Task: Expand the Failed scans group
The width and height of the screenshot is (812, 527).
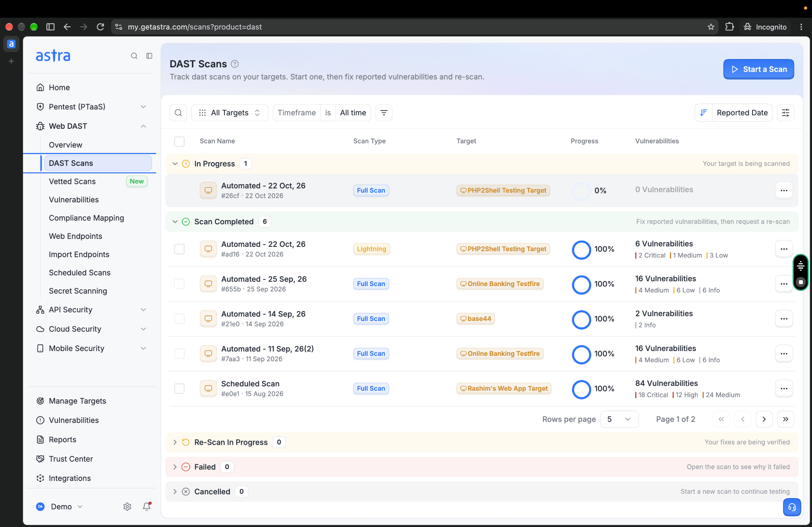Action: [175, 467]
